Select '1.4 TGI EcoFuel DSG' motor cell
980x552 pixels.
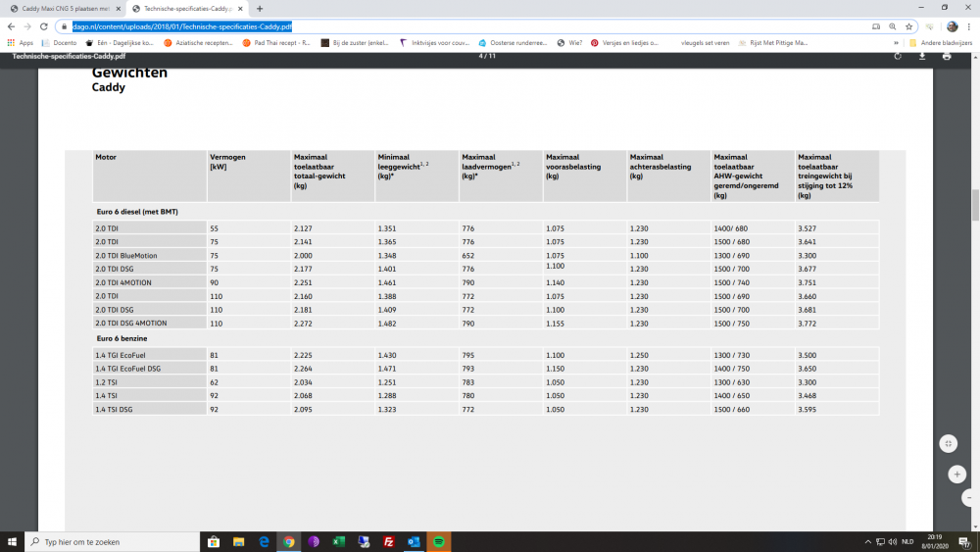[150, 369]
